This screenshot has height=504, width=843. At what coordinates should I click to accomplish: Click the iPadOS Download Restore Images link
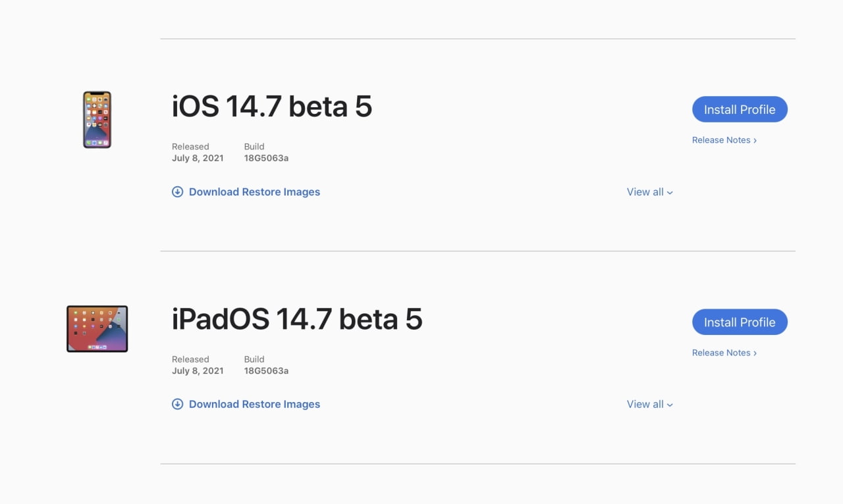pos(254,404)
